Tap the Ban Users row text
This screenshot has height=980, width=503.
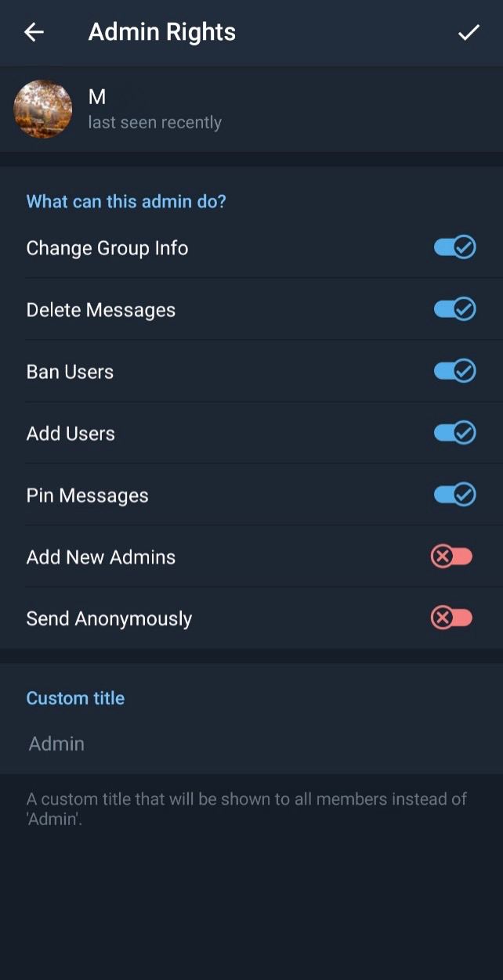(70, 372)
